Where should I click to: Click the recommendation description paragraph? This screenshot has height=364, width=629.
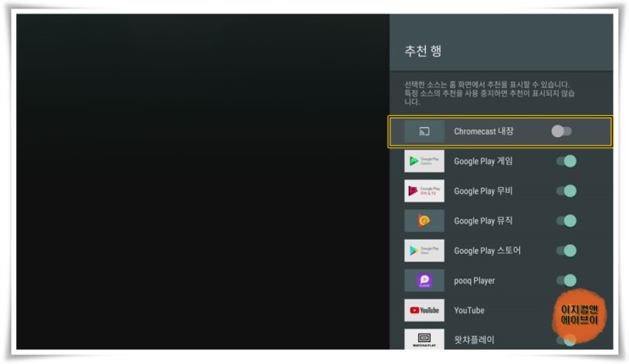click(x=489, y=93)
